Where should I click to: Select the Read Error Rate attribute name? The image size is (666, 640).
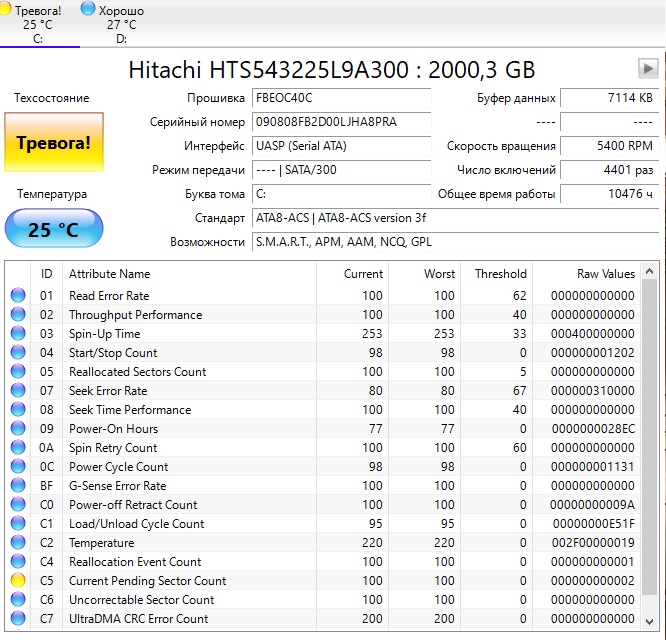(x=109, y=296)
